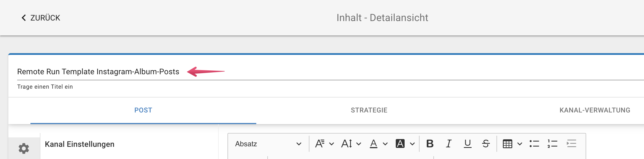Switch to the KANAL-VERWALTUNG tab
Screen dimensions: 644x159
coord(595,110)
